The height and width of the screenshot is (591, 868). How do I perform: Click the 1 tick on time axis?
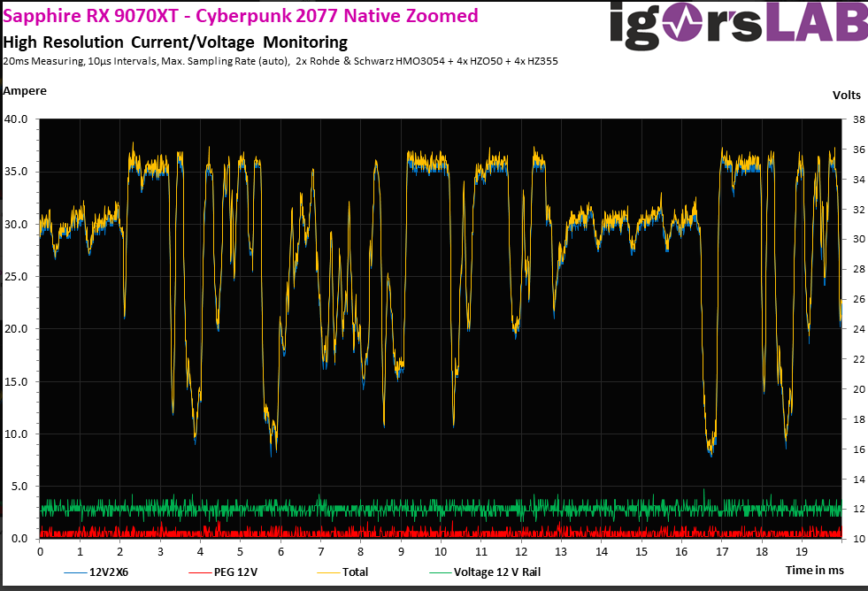click(81, 552)
